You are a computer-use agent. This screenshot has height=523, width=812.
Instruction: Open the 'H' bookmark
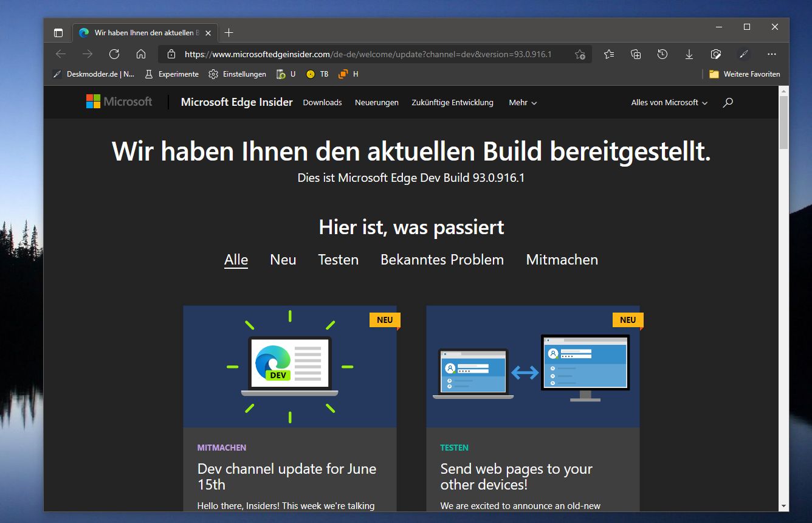pos(348,74)
